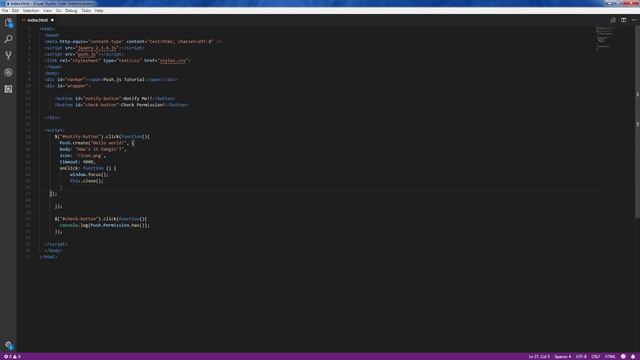The width and height of the screenshot is (640, 360).
Task: Click the div id="wrapper" line
Action: point(67,86)
